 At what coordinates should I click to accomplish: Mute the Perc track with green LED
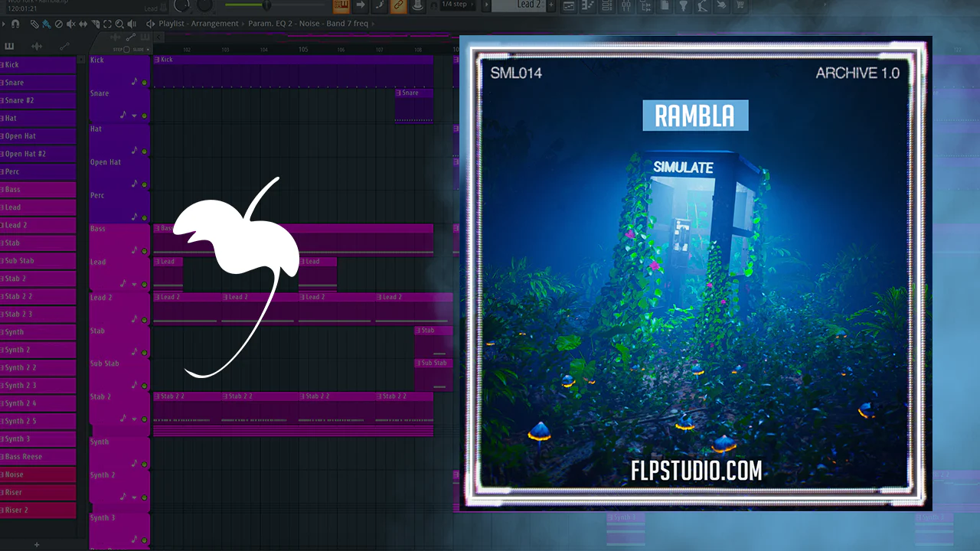(x=144, y=218)
